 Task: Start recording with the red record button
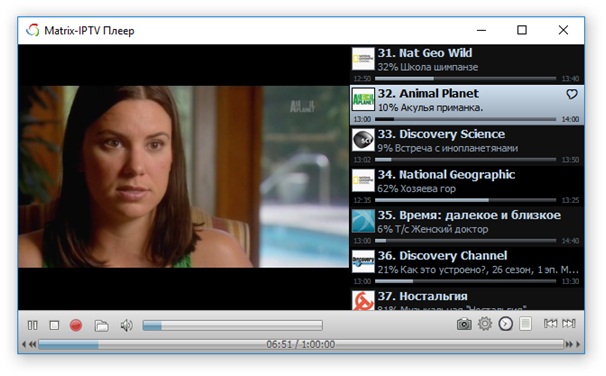76,325
